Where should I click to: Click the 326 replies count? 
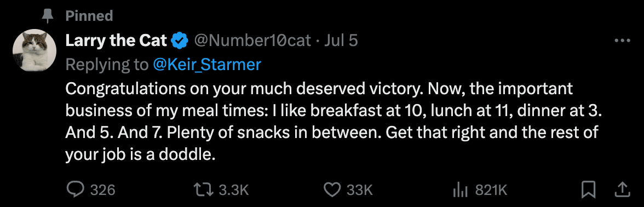pos(103,190)
